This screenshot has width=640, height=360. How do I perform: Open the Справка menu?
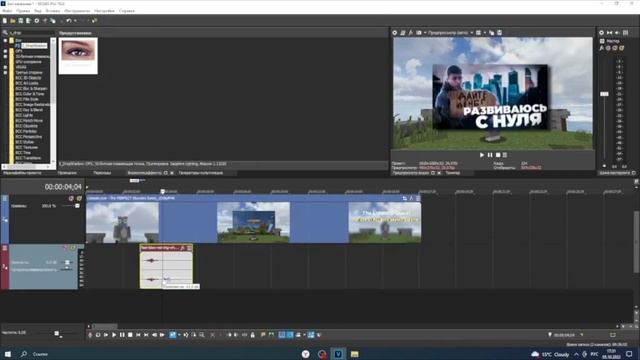point(127,11)
